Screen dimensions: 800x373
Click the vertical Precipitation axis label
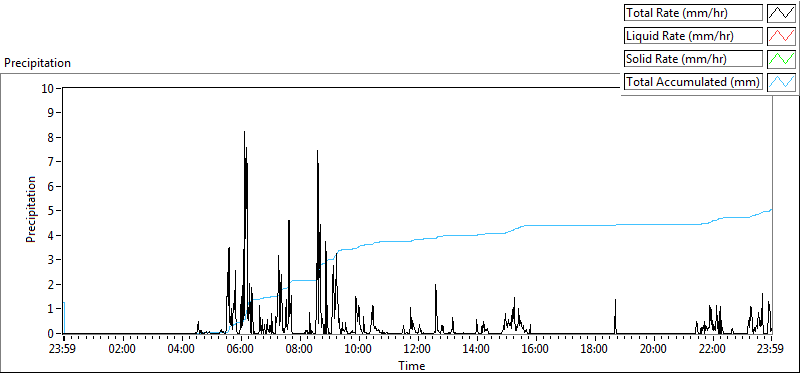31,209
